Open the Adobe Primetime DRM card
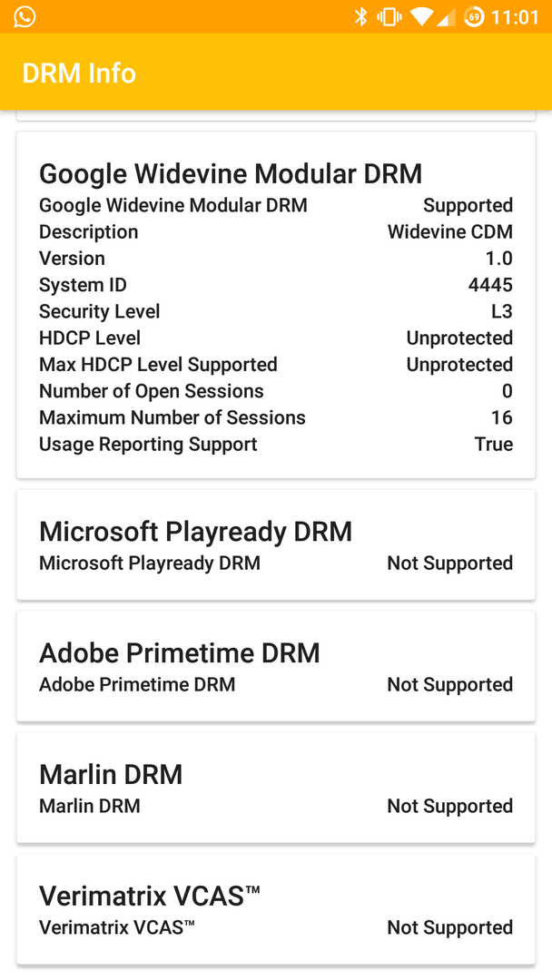 pos(275,666)
